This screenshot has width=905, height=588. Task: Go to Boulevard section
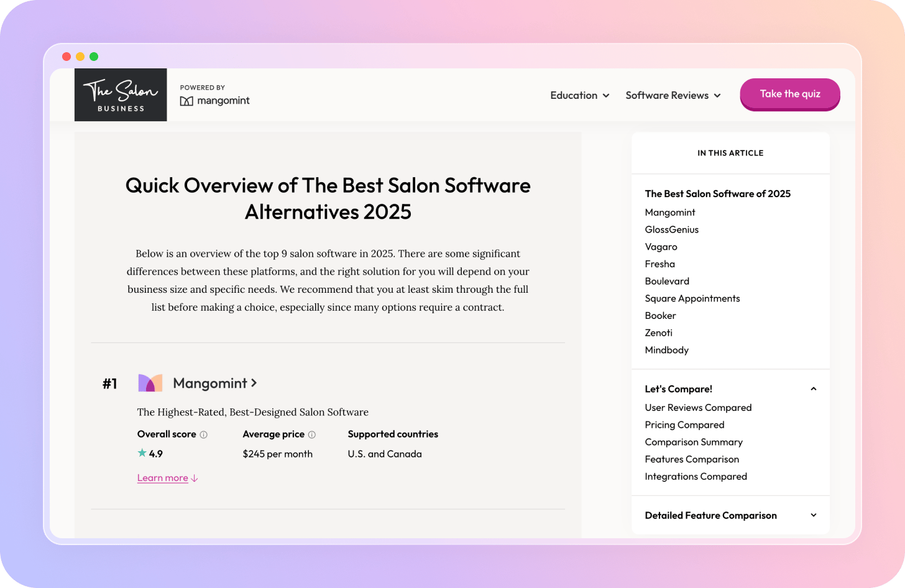[x=667, y=282]
